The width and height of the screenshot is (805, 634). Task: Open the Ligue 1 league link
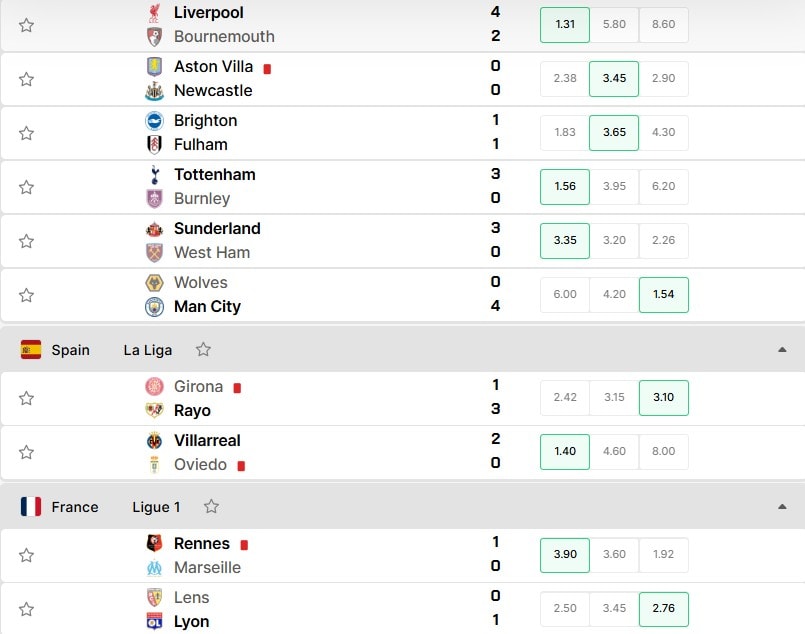tap(157, 507)
